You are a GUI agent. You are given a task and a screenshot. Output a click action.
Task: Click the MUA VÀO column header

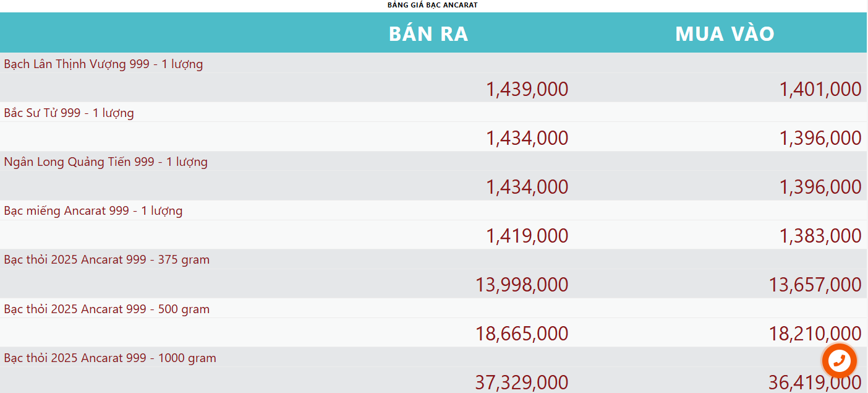pyautogui.click(x=725, y=33)
